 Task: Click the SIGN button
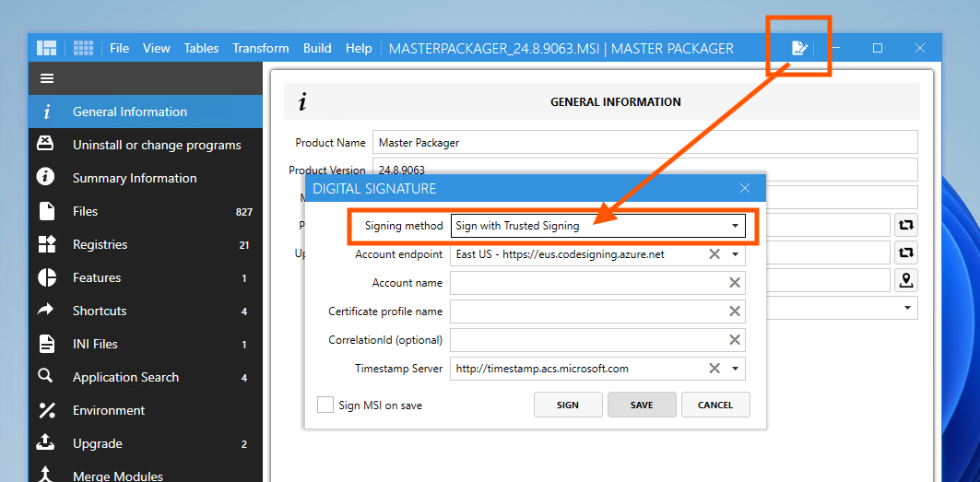[x=568, y=405]
